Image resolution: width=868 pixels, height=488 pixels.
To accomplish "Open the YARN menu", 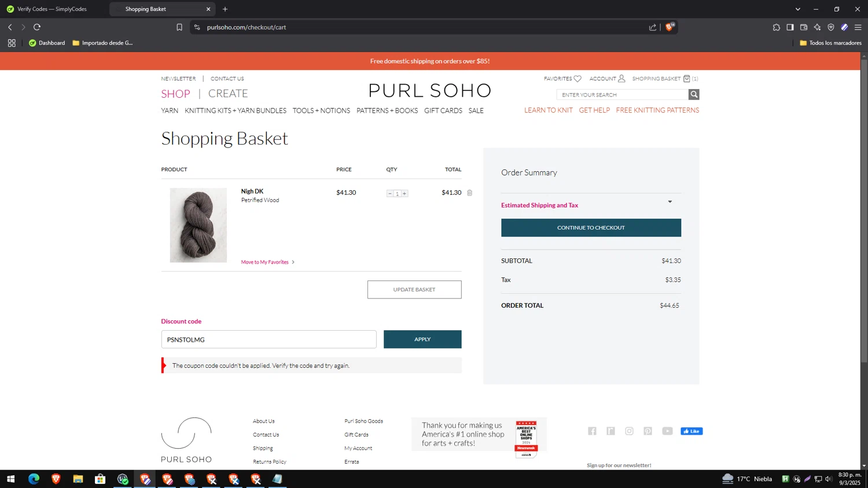I will pos(170,110).
